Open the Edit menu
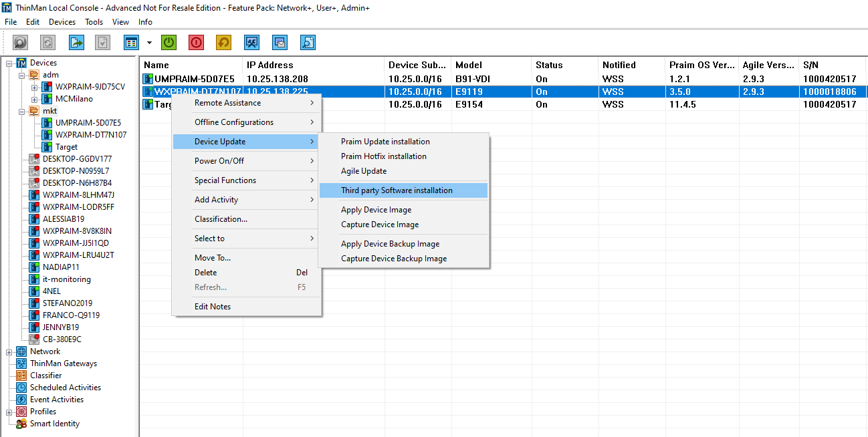Image resolution: width=868 pixels, height=437 pixels. 33,22
